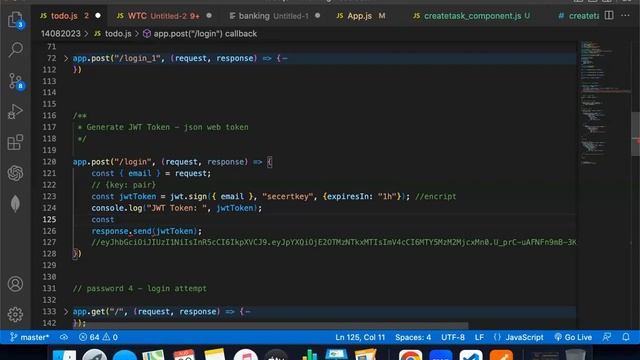This screenshot has height=360, width=640.
Task: Open the Explorer view in activity bar
Action: coord(15,20)
